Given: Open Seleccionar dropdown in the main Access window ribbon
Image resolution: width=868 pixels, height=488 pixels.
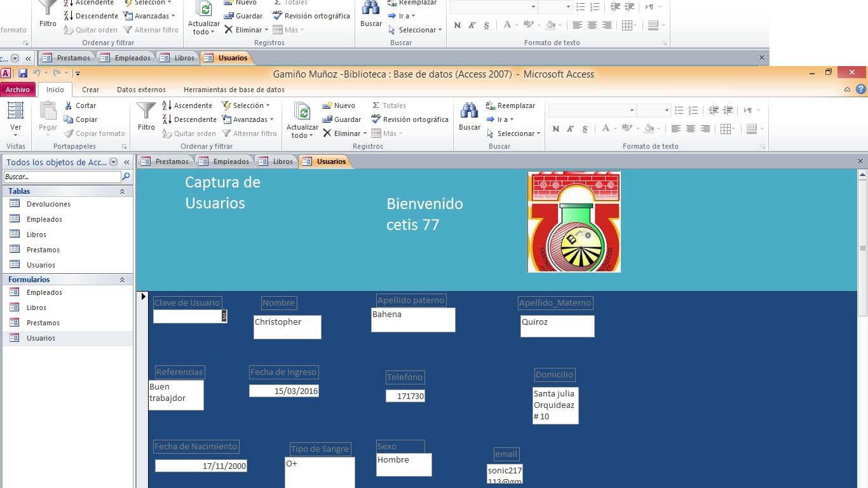Looking at the screenshot, I should (x=514, y=133).
